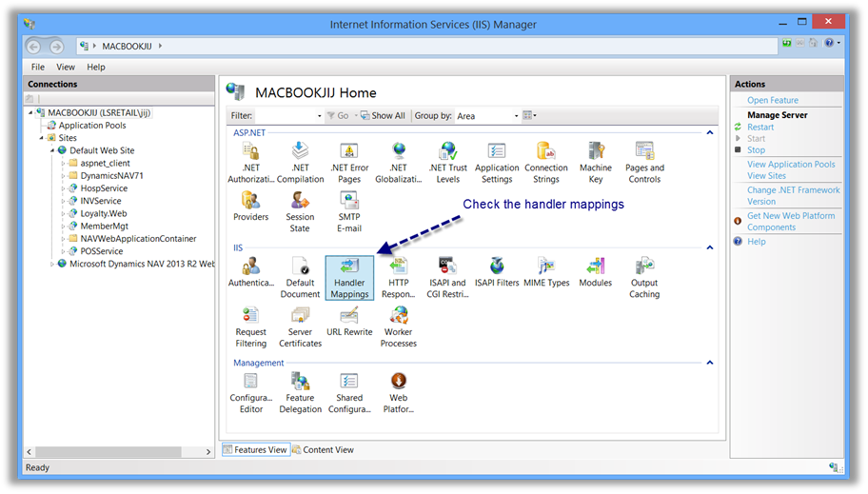Click Show All in filter toolbar
The height and width of the screenshot is (494, 868).
pos(383,116)
